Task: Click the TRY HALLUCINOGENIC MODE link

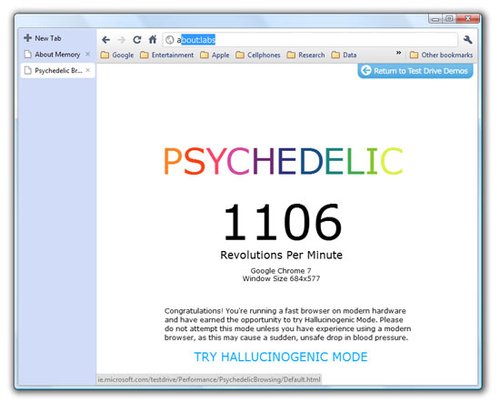Action: [x=281, y=357]
